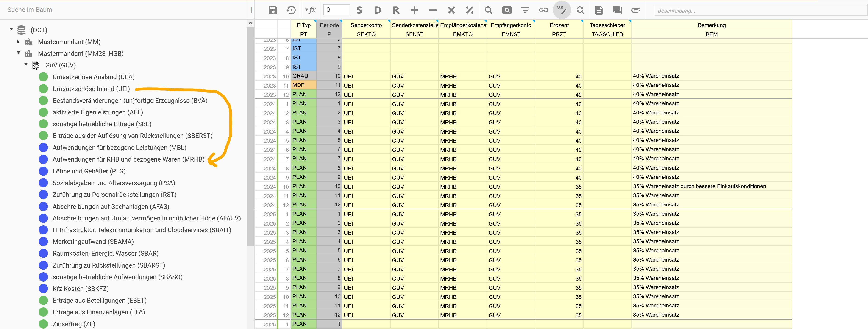Click the percent operator button
The width and height of the screenshot is (868, 329).
tap(470, 10)
